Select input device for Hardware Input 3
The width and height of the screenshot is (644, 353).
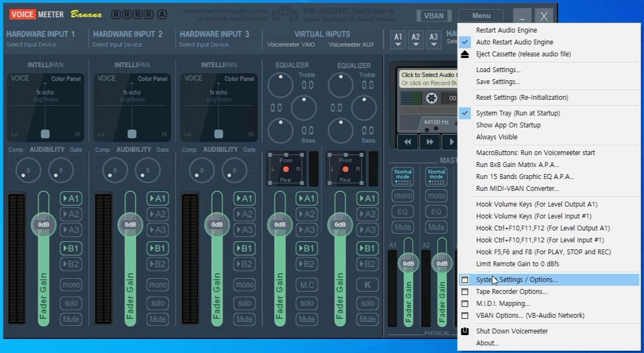tap(204, 44)
